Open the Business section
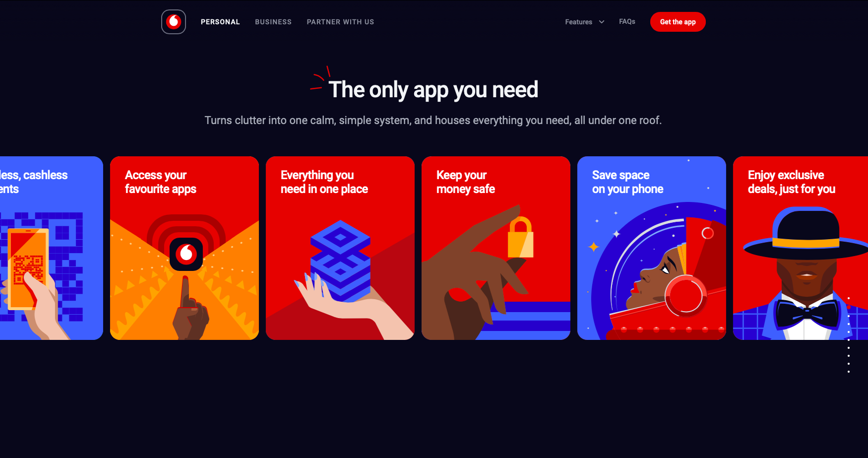 point(273,22)
